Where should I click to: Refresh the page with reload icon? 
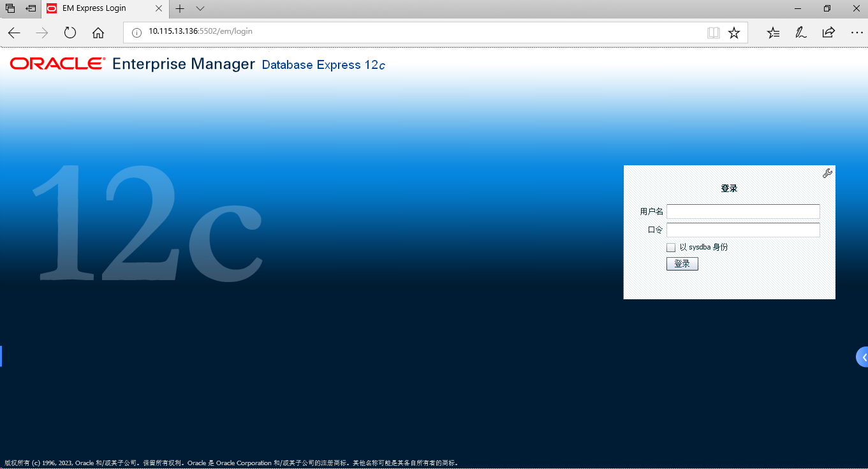70,33
